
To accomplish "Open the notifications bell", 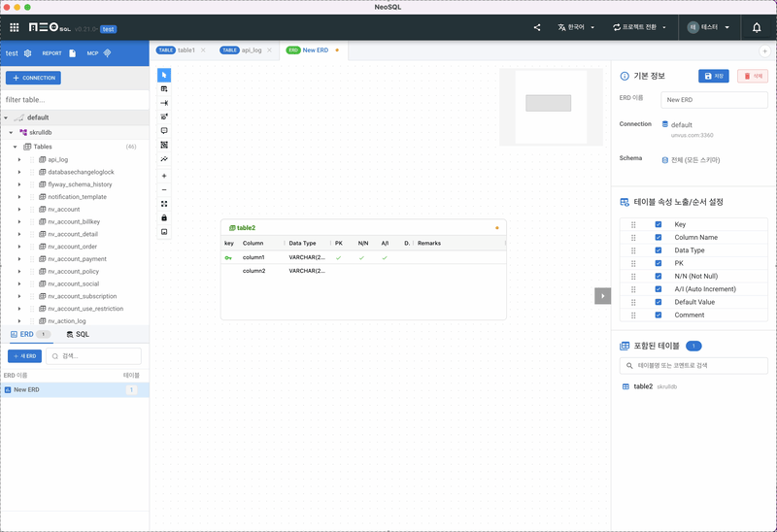I will click(757, 27).
